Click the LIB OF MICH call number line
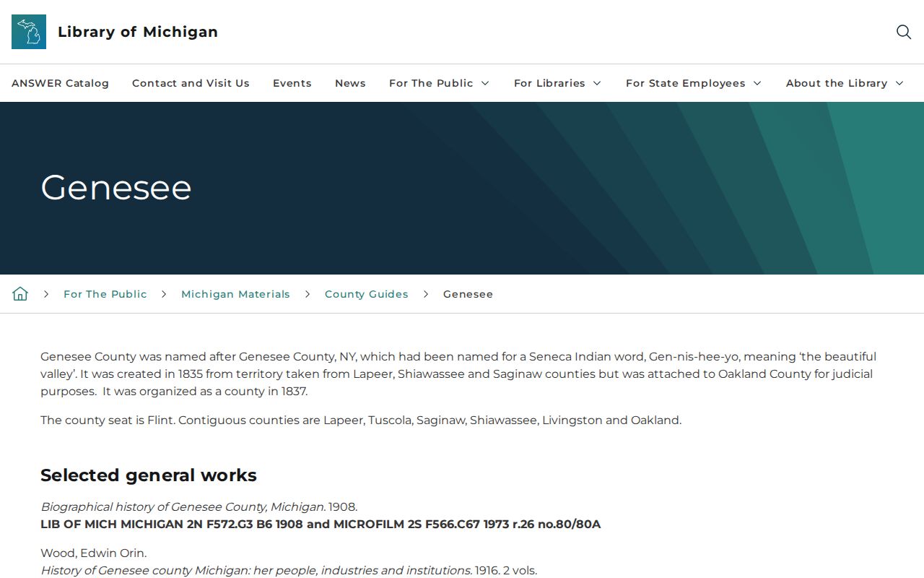The width and height of the screenshot is (924, 578). click(x=321, y=525)
